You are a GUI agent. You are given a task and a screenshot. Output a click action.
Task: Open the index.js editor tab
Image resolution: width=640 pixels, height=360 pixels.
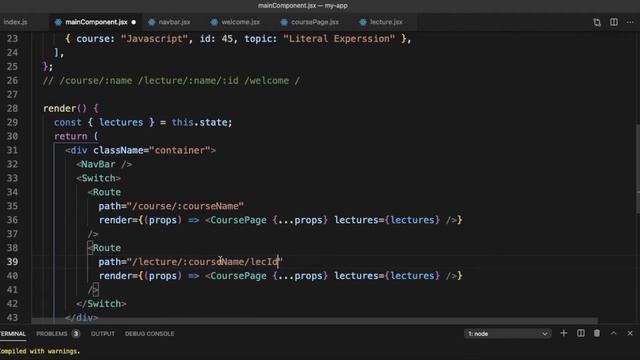coord(16,22)
